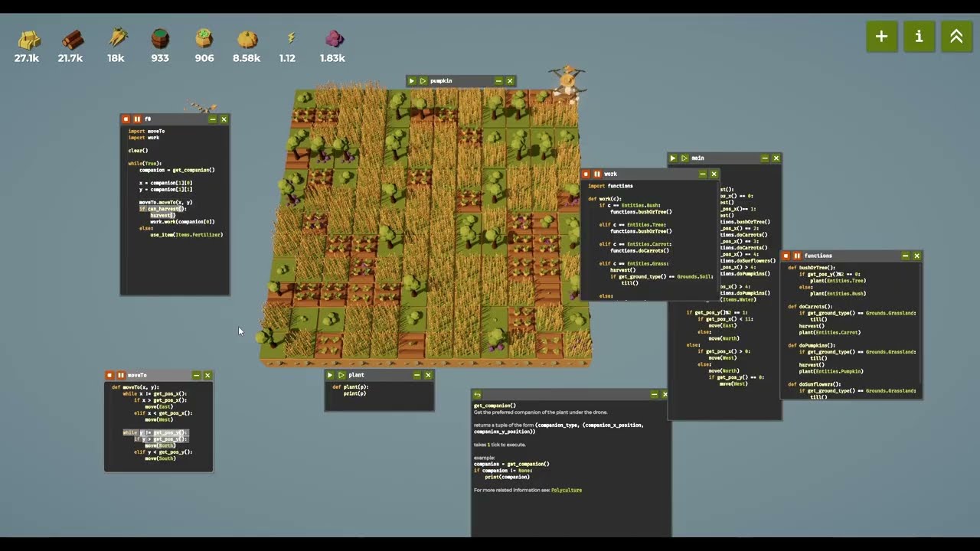
Task: Click the 'import functions' line in work
Action: point(610,186)
